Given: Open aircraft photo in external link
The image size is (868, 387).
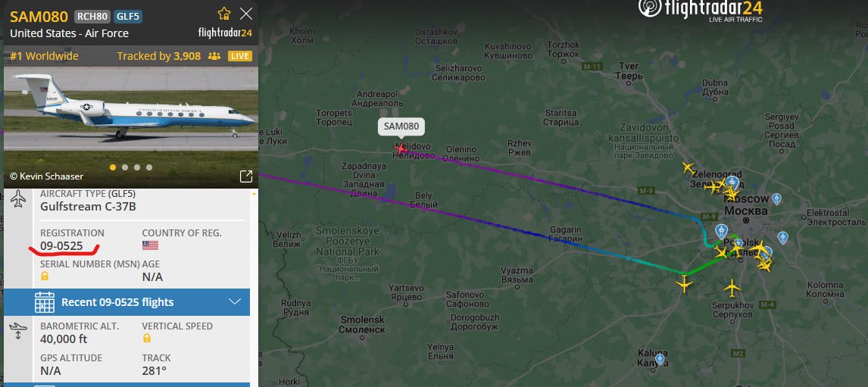Looking at the screenshot, I should [246, 176].
